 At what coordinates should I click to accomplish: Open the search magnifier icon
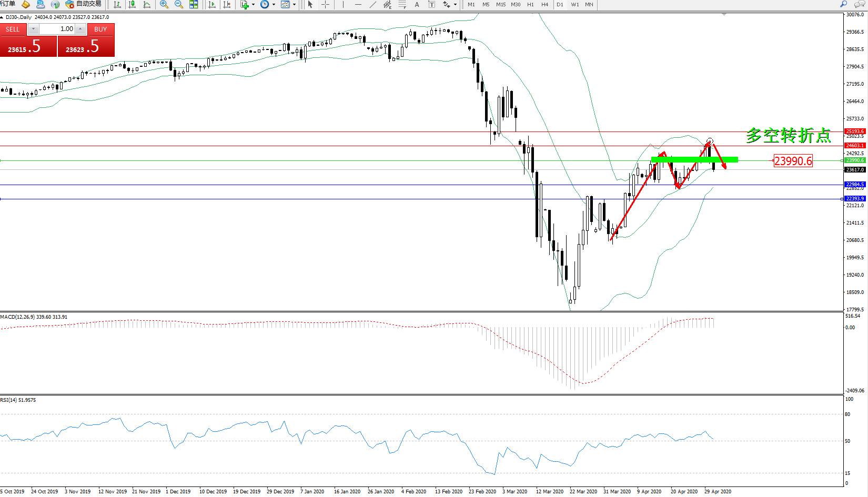844,4
